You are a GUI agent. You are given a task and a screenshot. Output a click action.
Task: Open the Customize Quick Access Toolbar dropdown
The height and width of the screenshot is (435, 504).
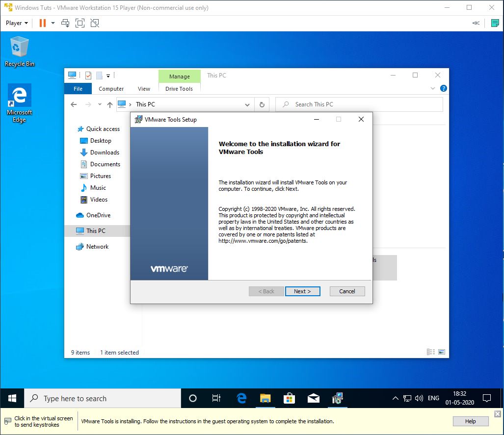[108, 76]
